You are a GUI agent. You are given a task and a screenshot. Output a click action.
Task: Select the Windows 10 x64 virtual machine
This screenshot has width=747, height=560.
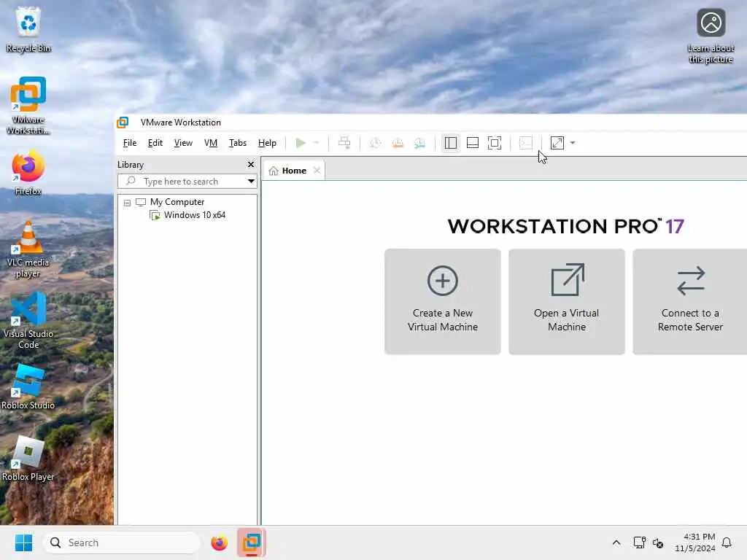tap(194, 215)
